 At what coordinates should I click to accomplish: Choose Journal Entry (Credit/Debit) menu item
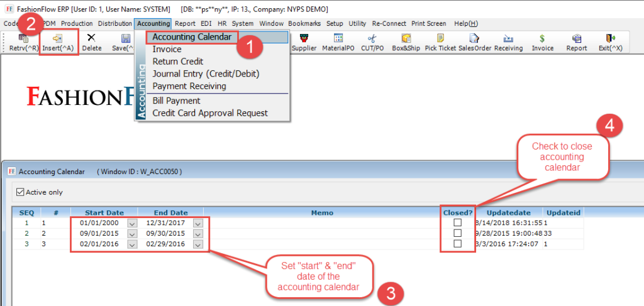(x=206, y=74)
